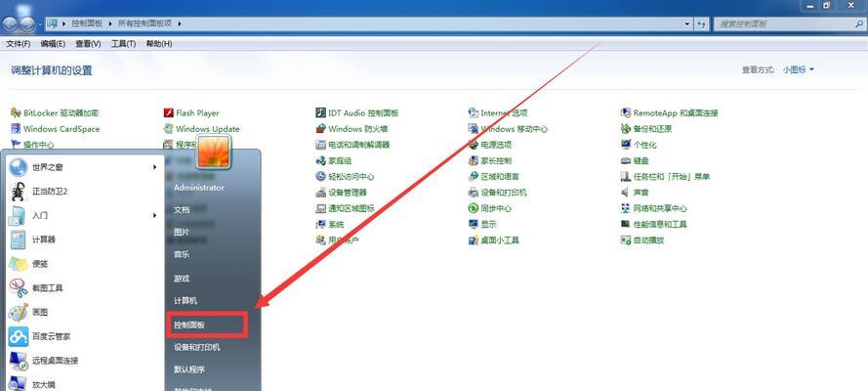Open 显示 (Display) item

[x=482, y=224]
